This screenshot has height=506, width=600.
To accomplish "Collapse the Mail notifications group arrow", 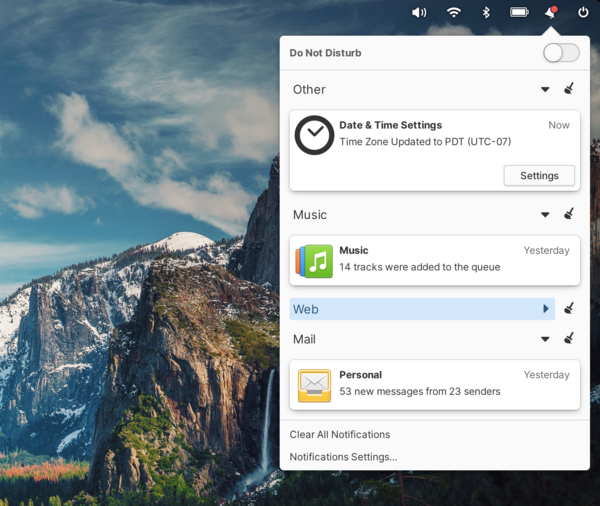I will click(545, 339).
